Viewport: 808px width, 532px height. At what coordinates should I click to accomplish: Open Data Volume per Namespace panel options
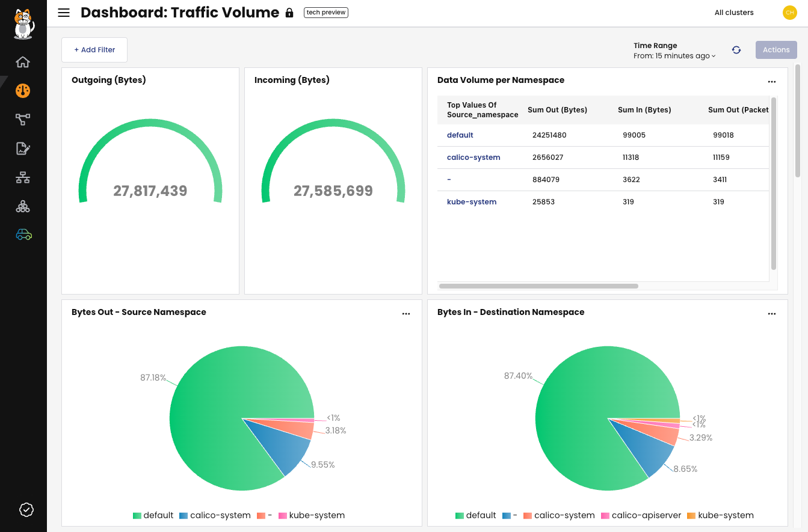[x=772, y=81]
